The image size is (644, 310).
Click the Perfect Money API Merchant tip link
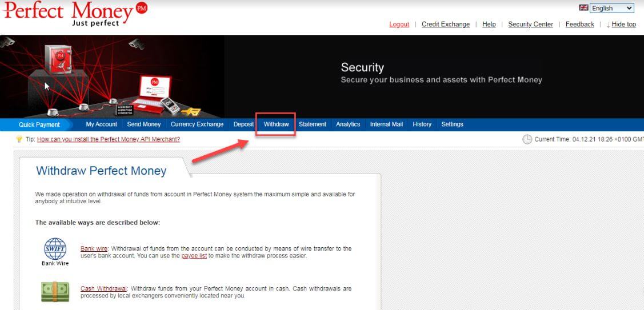[x=109, y=139]
